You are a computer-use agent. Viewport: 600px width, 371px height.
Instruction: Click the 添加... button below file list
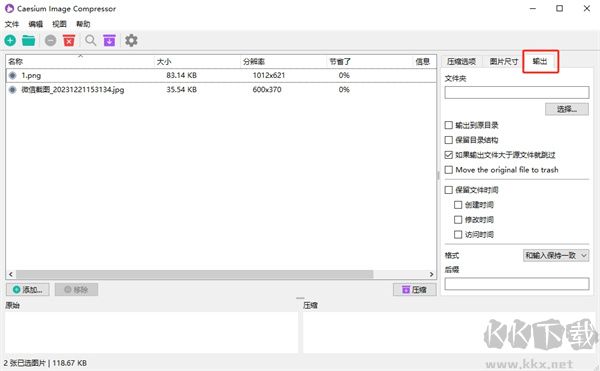click(x=28, y=290)
